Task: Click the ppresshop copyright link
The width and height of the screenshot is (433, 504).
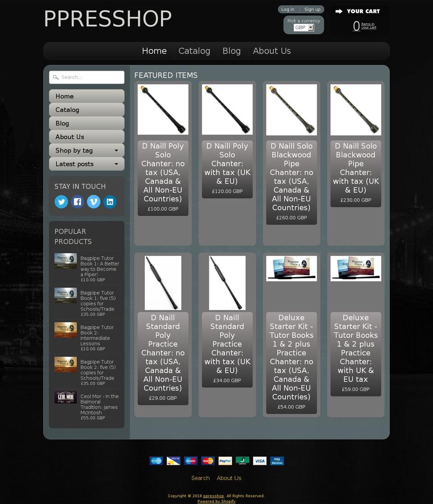Action: click(x=214, y=496)
